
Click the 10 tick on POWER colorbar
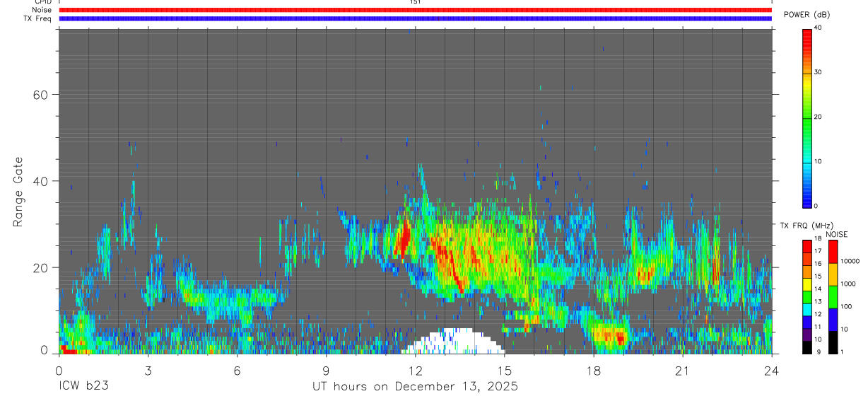(819, 161)
